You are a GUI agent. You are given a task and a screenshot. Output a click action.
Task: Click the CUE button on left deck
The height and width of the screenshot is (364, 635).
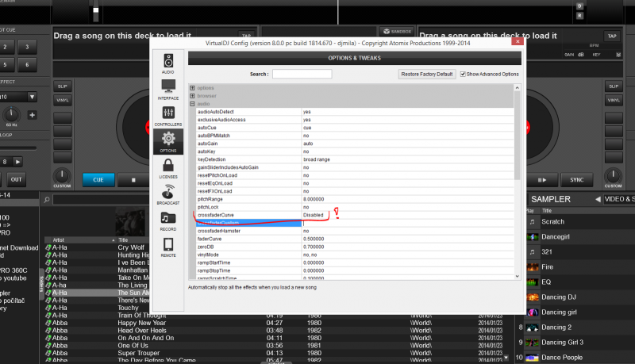98,180
